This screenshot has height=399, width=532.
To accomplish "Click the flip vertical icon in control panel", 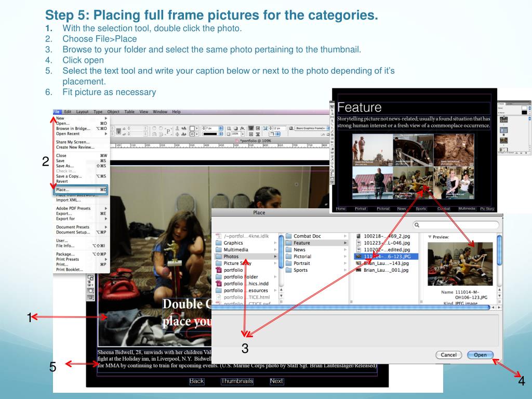I will coord(161,134).
